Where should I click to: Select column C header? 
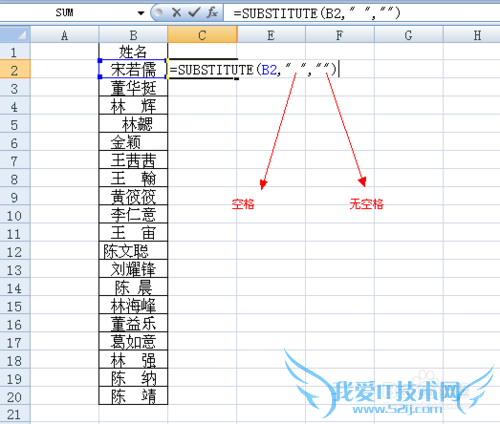202,35
